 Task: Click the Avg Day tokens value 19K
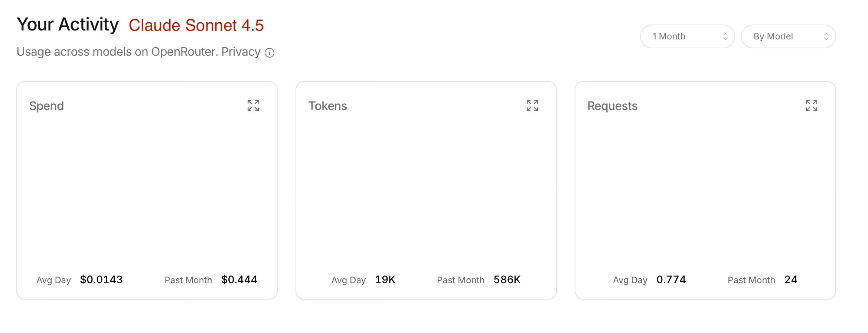pyautogui.click(x=385, y=279)
